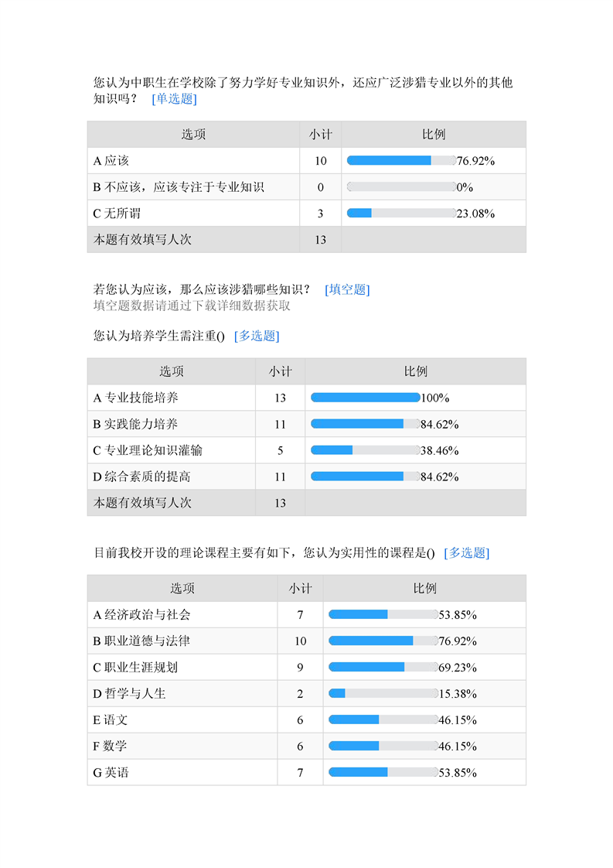613x868 pixels.
Task: Click the progress bar for C 无所谓
Action: (400, 214)
